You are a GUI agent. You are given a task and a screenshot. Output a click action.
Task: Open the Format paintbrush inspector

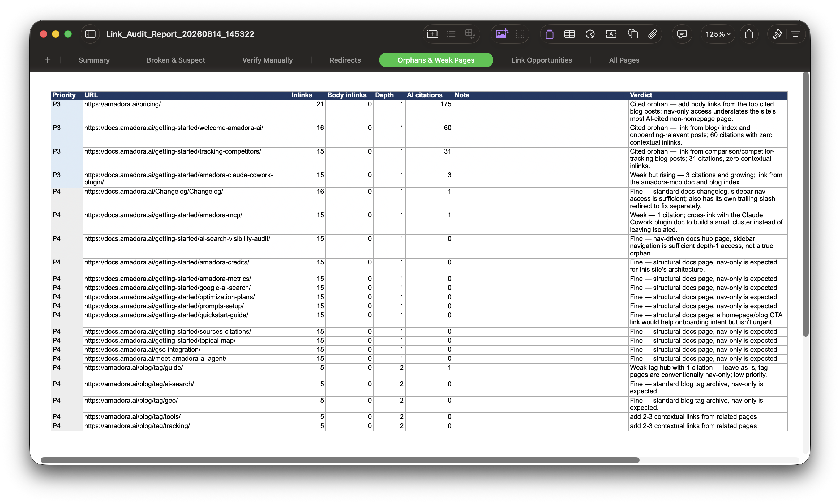click(777, 34)
